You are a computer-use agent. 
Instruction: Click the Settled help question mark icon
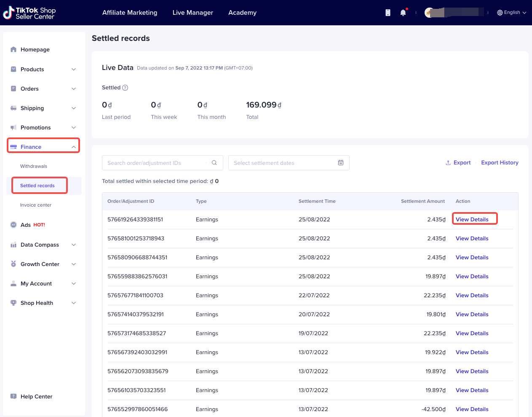tap(125, 88)
